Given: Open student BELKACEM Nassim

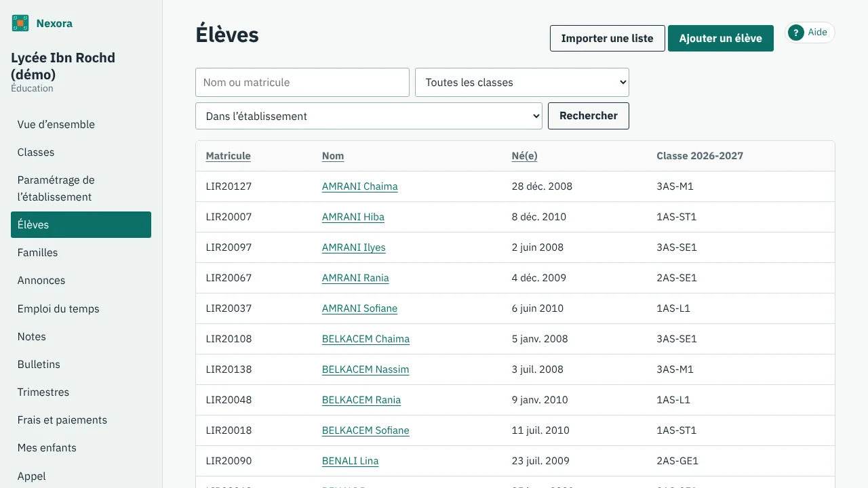Looking at the screenshot, I should point(366,369).
